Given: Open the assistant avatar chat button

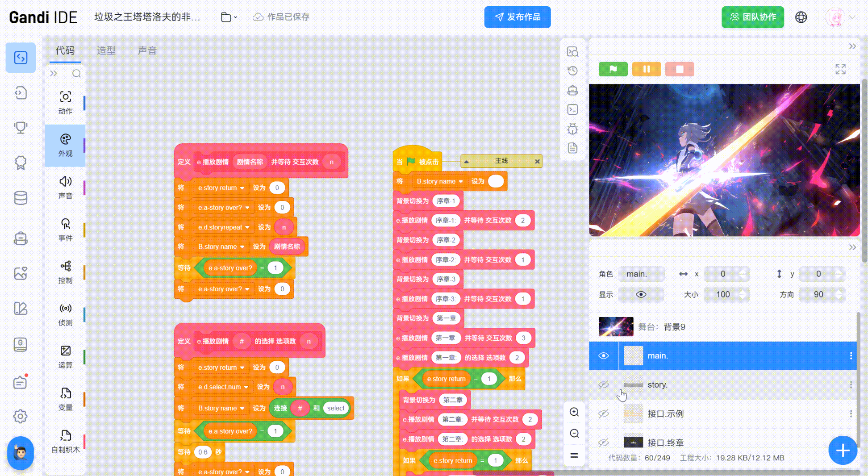Looking at the screenshot, I should 21,453.
